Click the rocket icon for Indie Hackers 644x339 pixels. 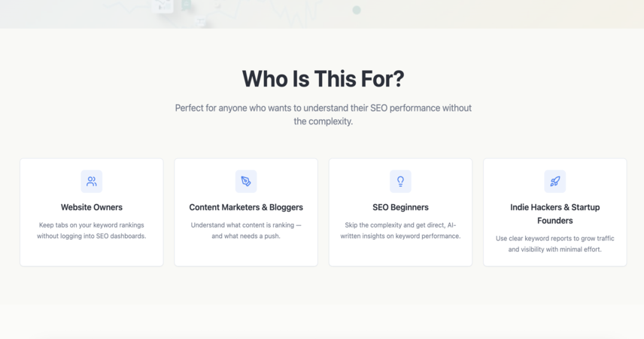coord(555,182)
